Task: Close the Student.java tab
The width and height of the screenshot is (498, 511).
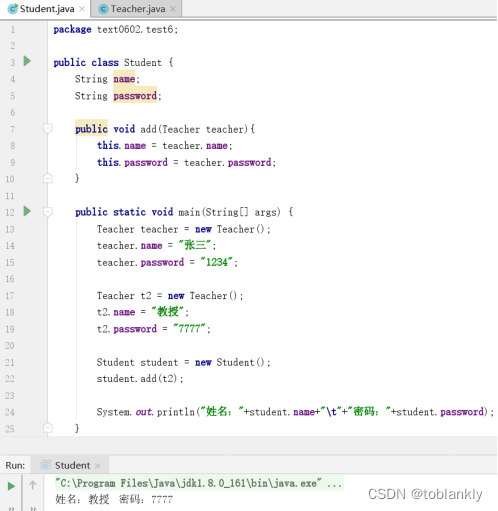Action: 82,9
